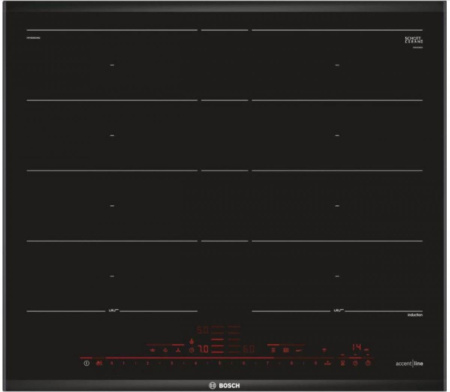Screen dimensions: 450x392
Task: Tap the red icon beside power button
Action: click(99, 363)
